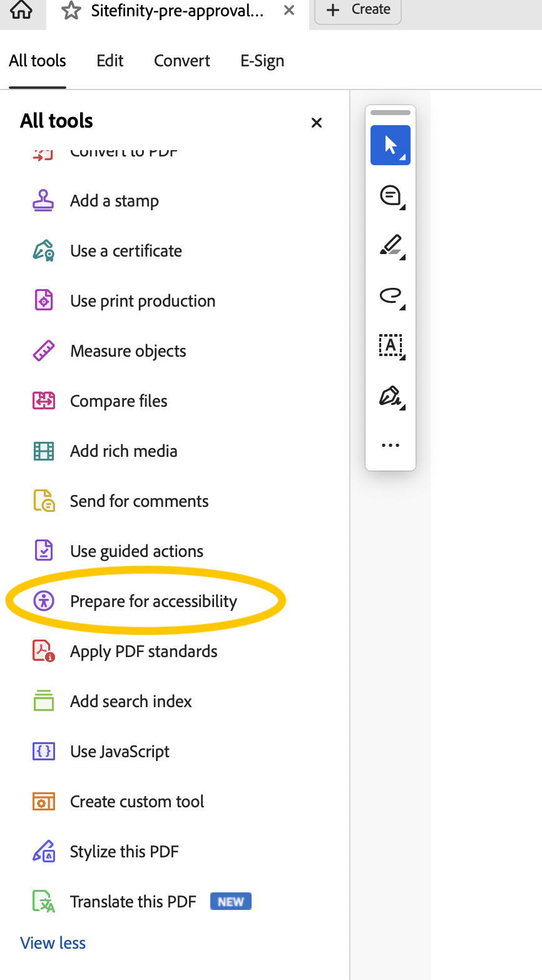Open the circled Prepare for accessibility tool
Image resolution: width=542 pixels, height=980 pixels.
(x=153, y=601)
